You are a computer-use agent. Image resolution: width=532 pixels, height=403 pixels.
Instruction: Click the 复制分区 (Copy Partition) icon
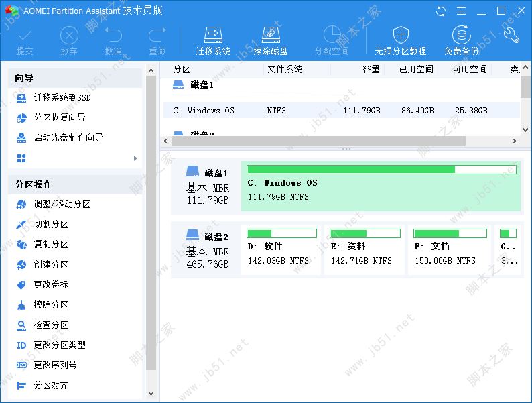pos(21,245)
